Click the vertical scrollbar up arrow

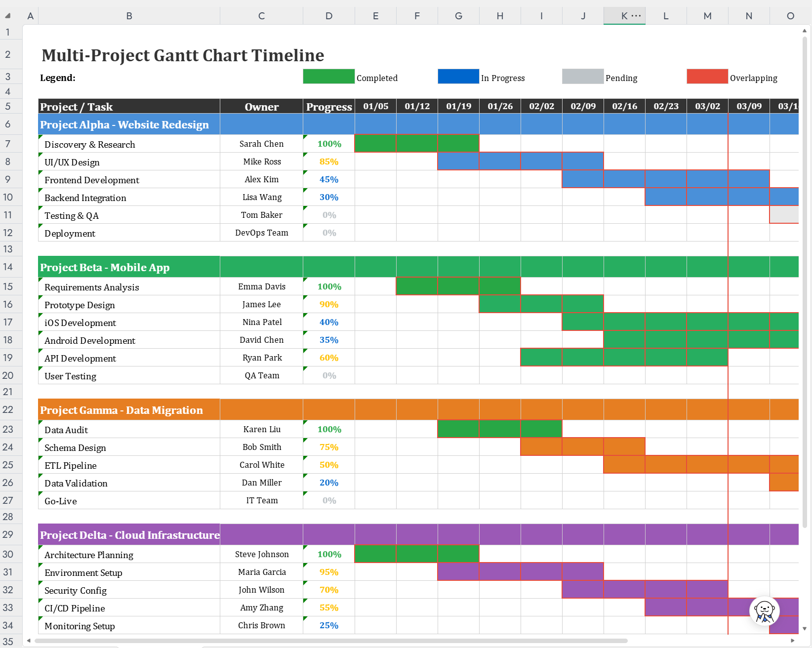tap(805, 31)
